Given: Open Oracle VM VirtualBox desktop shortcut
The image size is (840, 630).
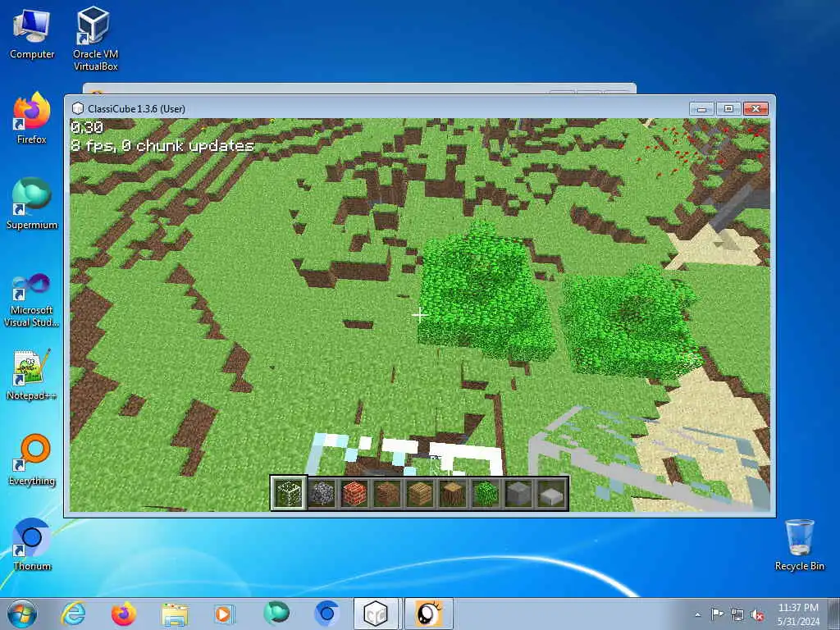Looking at the screenshot, I should [x=95, y=39].
